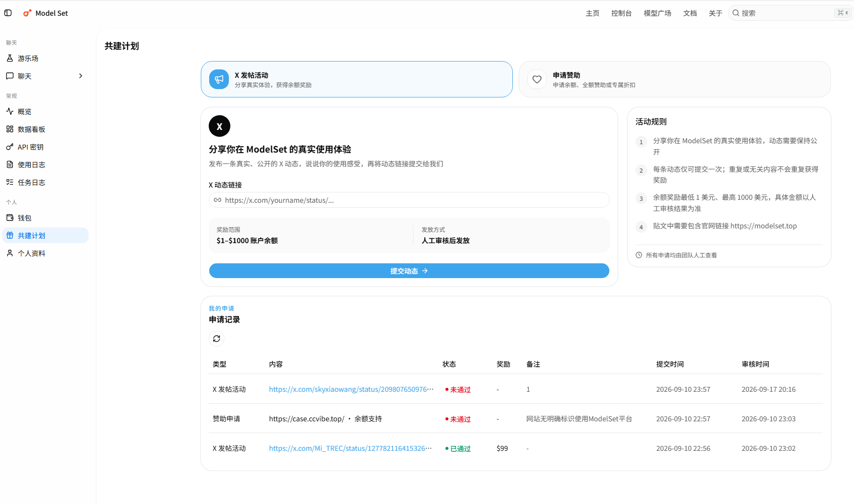Click the 2026-09-17 20:16 review time

769,389
